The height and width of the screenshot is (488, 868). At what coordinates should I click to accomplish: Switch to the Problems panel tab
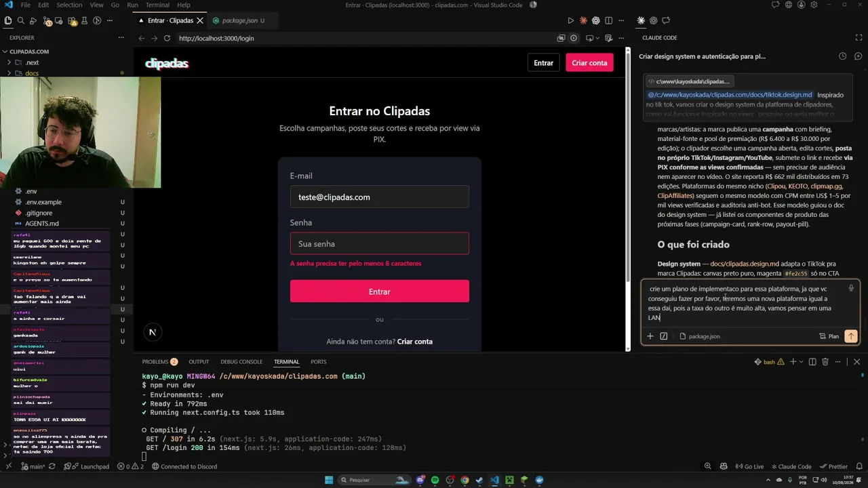tap(160, 362)
